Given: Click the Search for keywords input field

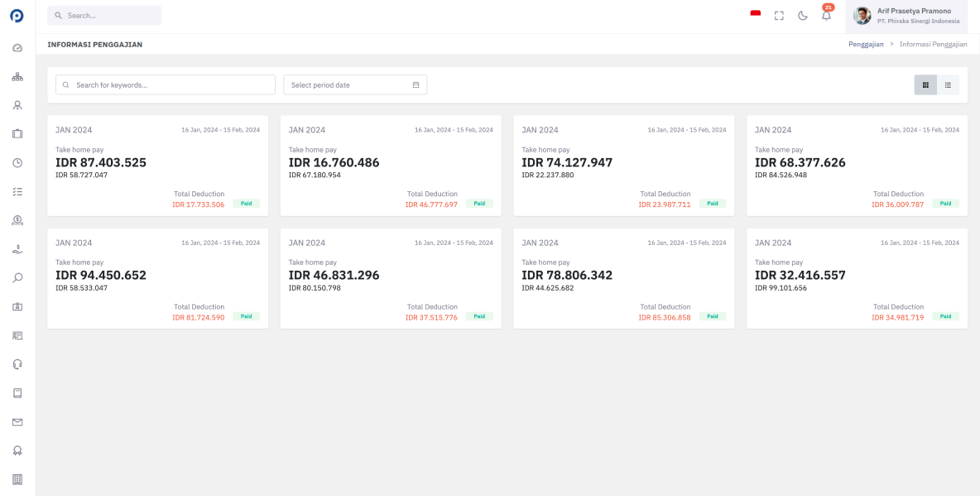Looking at the screenshot, I should [x=165, y=85].
